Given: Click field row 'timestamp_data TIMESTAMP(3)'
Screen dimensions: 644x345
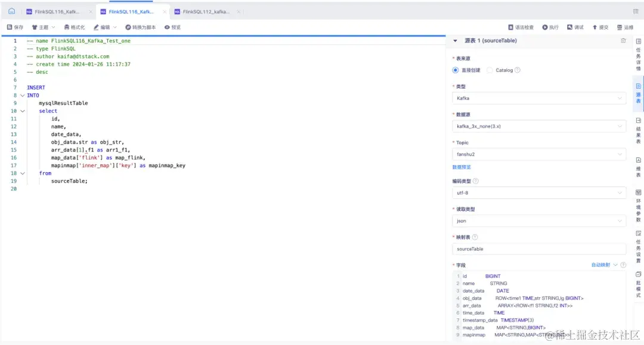Looking at the screenshot, I should (x=539, y=320).
